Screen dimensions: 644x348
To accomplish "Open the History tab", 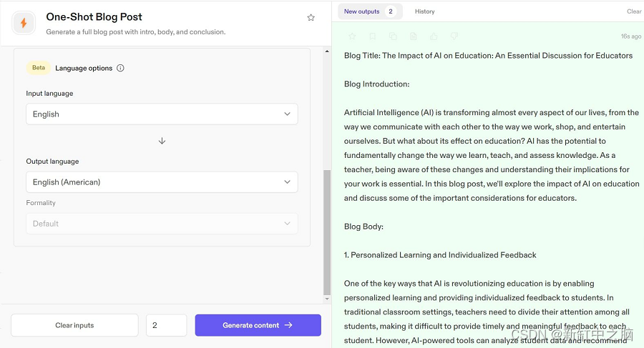I will [424, 11].
